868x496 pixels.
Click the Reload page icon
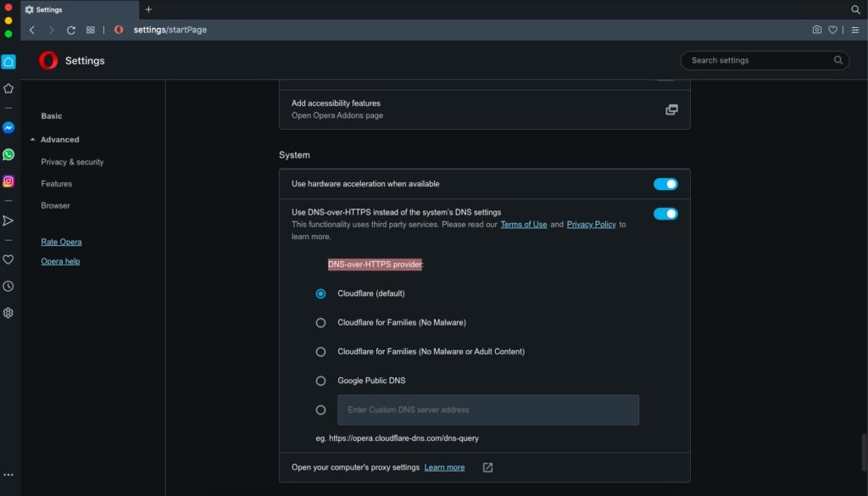click(71, 30)
